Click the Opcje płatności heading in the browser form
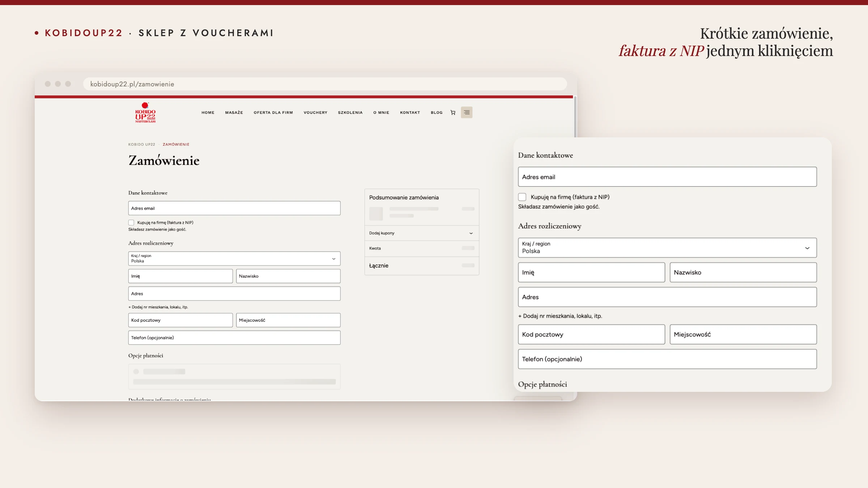 146,356
